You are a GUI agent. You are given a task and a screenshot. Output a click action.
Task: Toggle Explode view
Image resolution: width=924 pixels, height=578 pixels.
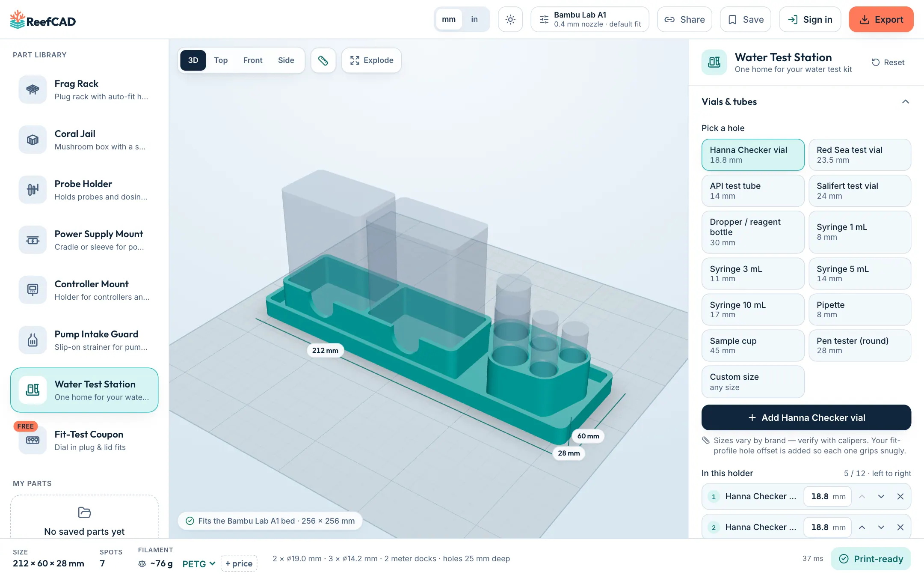[371, 60]
